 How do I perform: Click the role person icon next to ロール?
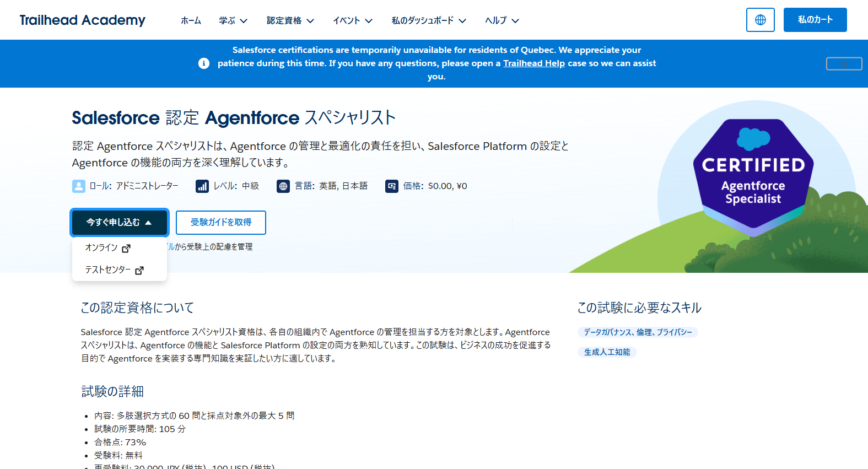(x=79, y=186)
